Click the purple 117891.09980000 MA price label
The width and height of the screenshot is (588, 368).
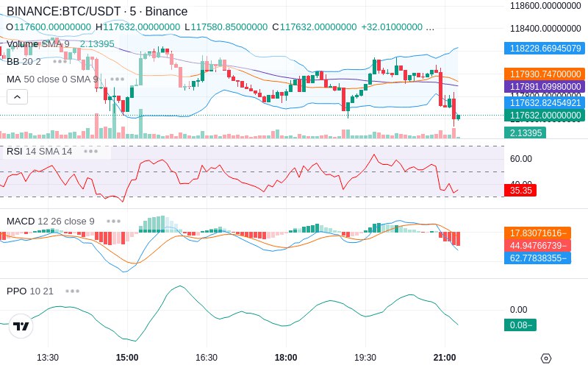tap(545, 86)
